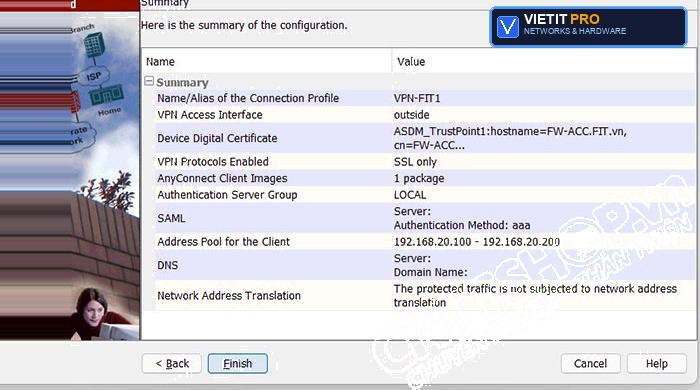Click the 'protected traffic is not subjected' value

535,295
